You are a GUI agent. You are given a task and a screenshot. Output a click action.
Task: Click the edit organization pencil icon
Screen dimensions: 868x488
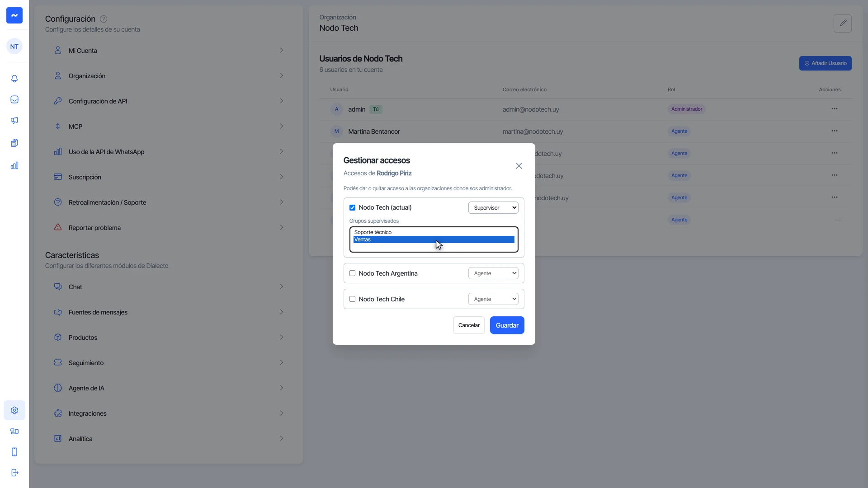tap(843, 23)
